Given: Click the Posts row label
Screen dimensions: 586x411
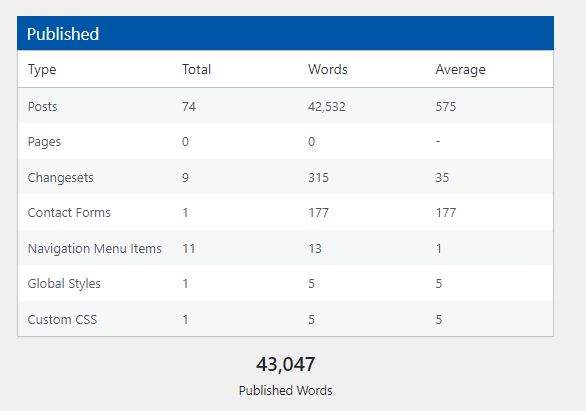Looking at the screenshot, I should 43,106.
